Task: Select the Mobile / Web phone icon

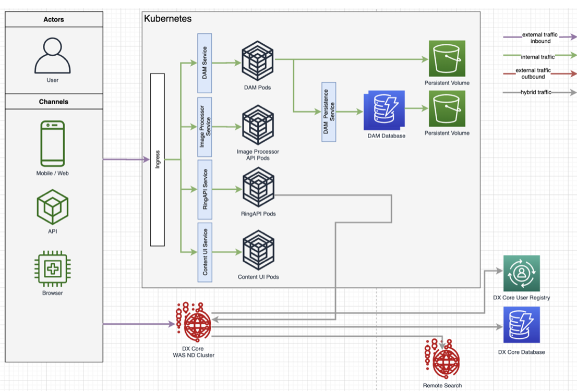Action: pyautogui.click(x=52, y=143)
